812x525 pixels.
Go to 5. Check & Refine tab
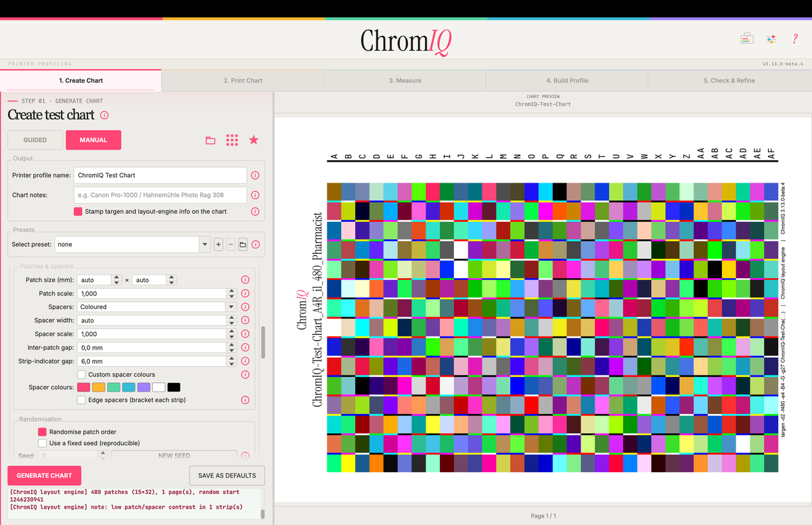[729, 81]
